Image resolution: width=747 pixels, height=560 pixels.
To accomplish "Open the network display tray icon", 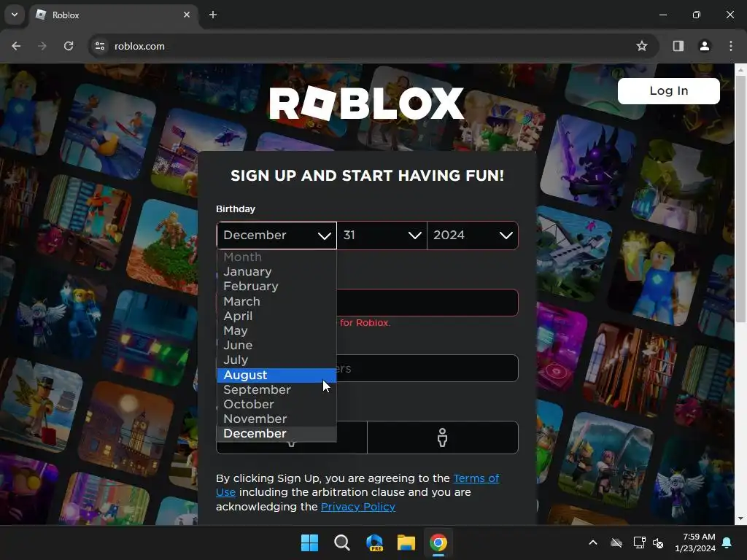I will 639,542.
